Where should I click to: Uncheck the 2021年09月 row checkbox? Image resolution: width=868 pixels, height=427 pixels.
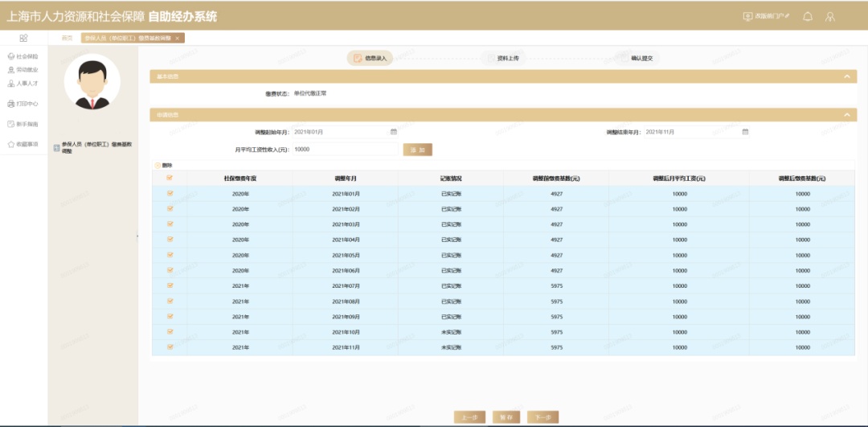[170, 316]
